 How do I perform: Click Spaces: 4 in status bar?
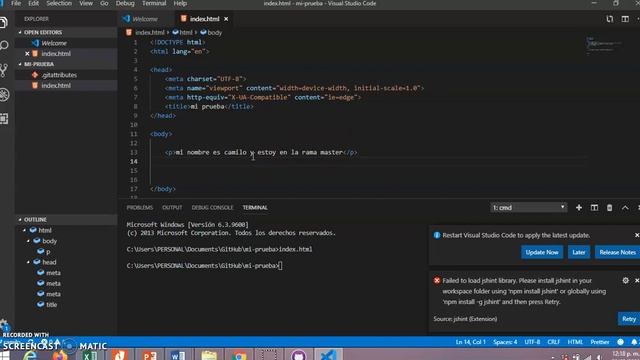[505, 342]
